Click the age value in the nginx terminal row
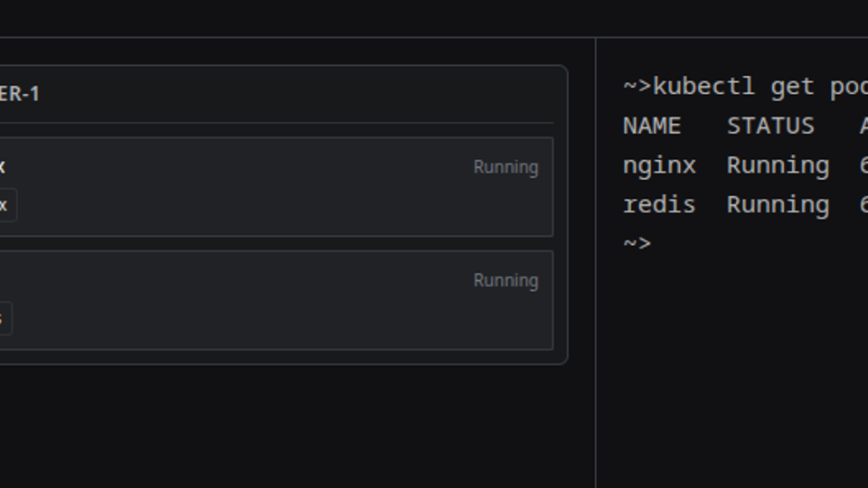Viewport: 868px width, 488px height. (x=863, y=166)
